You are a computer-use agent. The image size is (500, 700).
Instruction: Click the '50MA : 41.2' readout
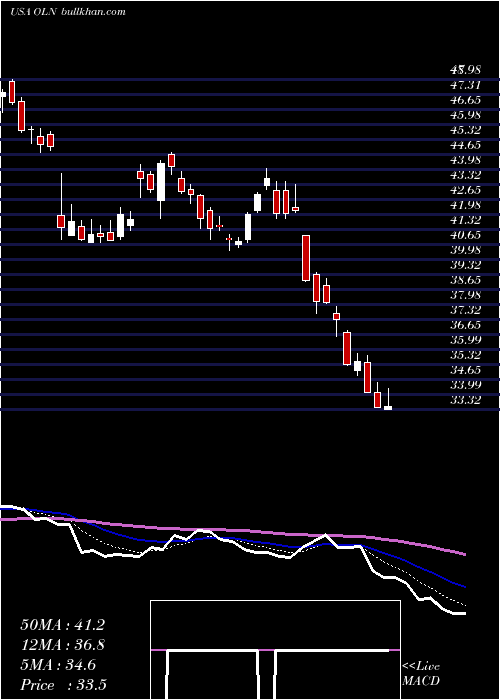pos(62,625)
